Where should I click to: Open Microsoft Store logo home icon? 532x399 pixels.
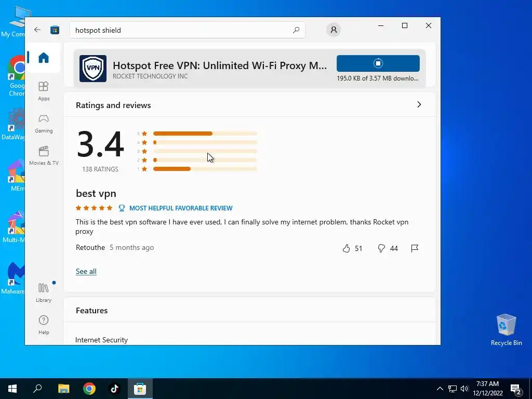tap(55, 30)
